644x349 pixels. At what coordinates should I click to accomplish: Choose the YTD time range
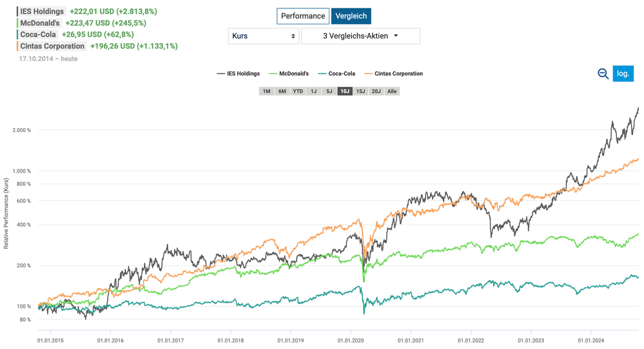click(298, 91)
